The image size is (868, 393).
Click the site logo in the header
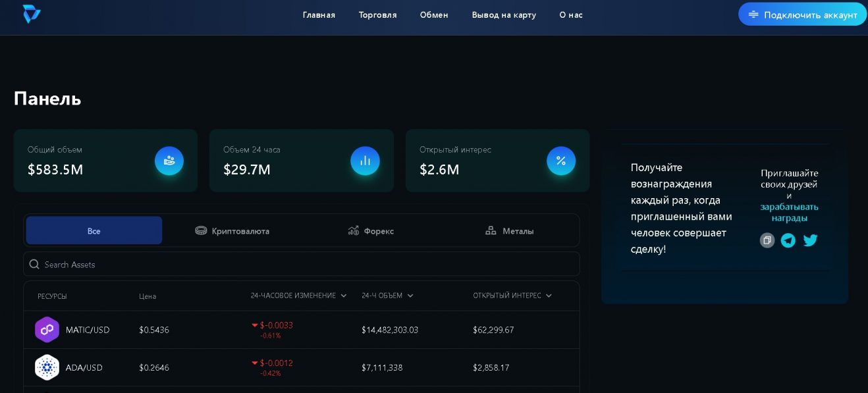32,14
